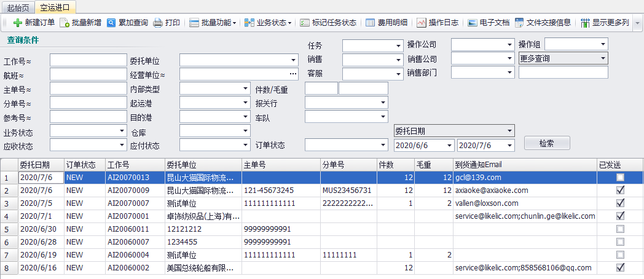Check 已发送 box for AI20070013 row
644x279 pixels.
point(620,178)
